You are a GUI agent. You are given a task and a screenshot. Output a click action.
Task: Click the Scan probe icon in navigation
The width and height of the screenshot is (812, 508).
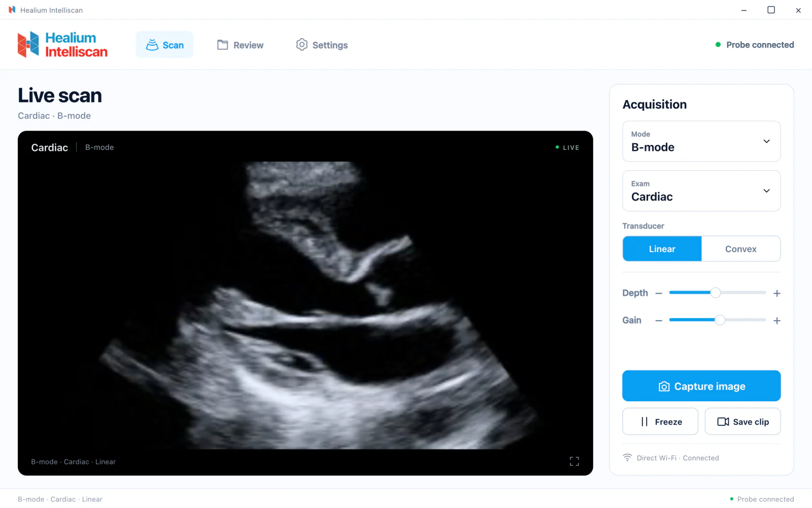pyautogui.click(x=152, y=45)
